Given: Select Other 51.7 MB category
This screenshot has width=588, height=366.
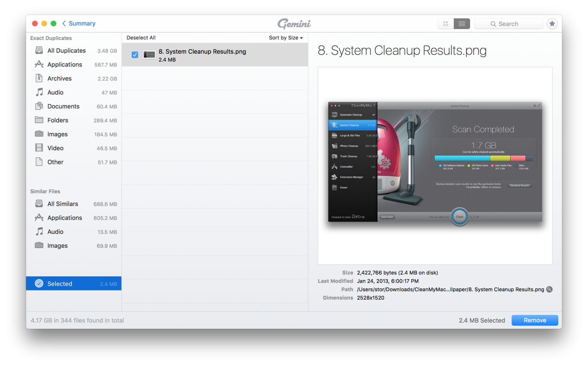Looking at the screenshot, I should [74, 162].
